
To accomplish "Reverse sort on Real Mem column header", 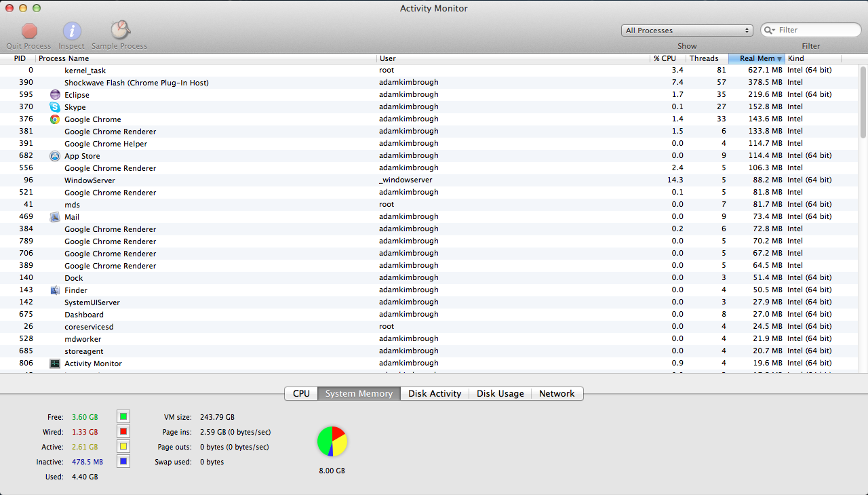I will [x=757, y=58].
